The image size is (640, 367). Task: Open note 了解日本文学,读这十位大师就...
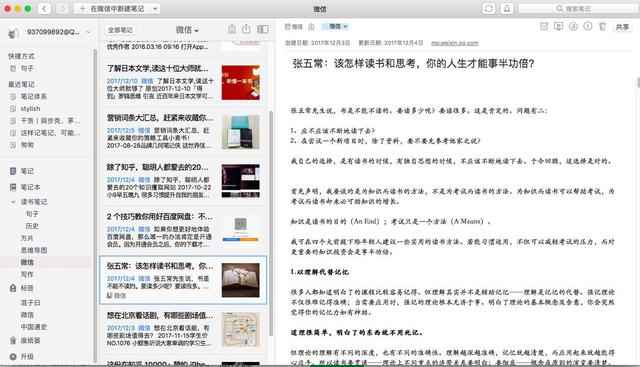click(183, 83)
